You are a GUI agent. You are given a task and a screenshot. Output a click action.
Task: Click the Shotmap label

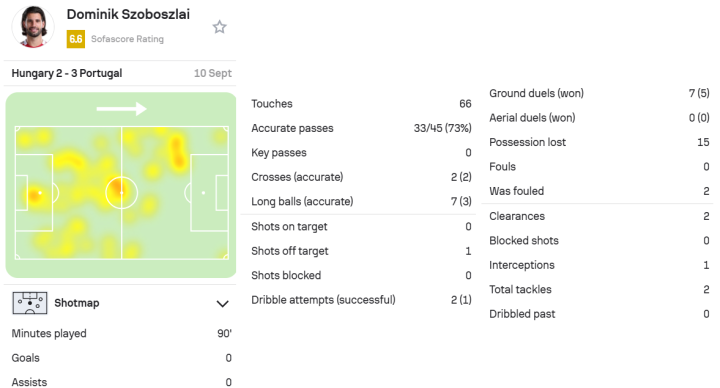pyautogui.click(x=77, y=303)
